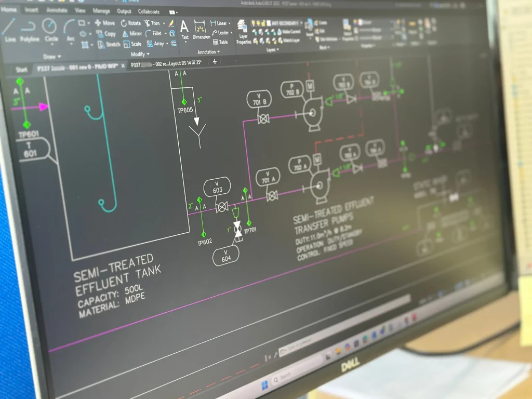Select the Hatch tool icon
532x399 pixels.
[85, 45]
